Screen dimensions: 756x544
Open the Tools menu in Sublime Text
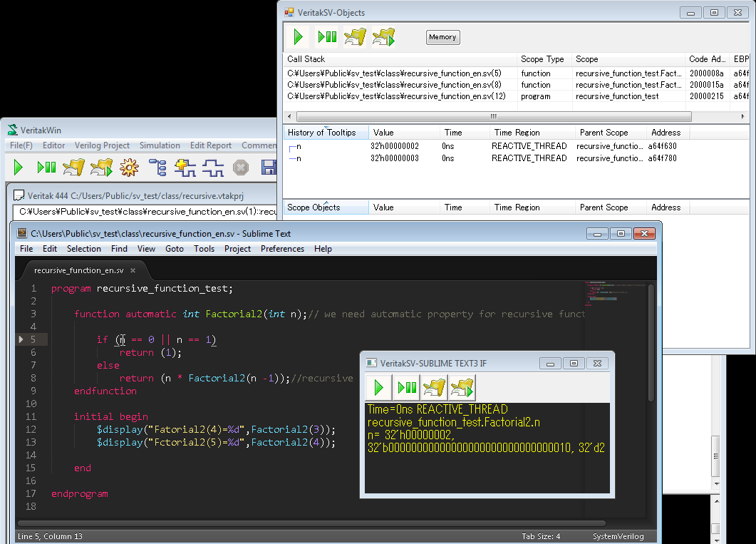pyautogui.click(x=204, y=249)
